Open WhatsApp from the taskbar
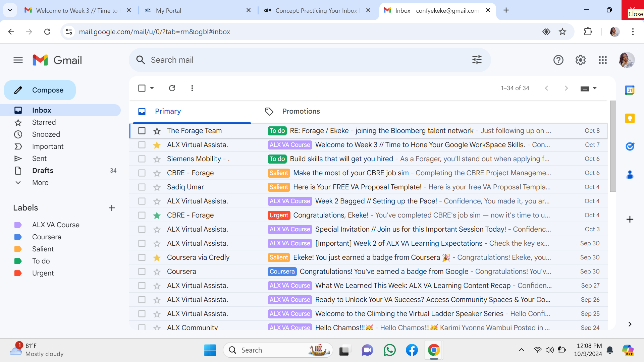 click(x=389, y=350)
